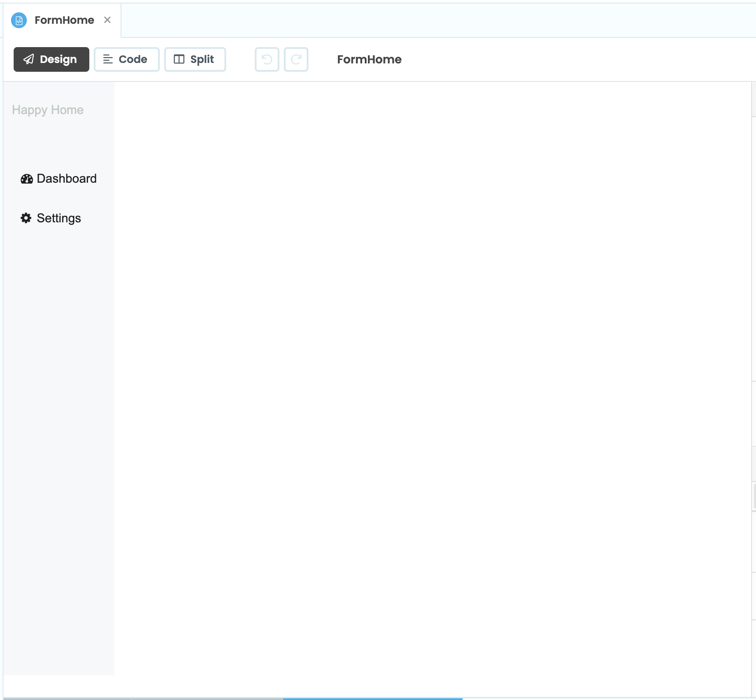
Task: Click the FormHome title in the toolbar
Action: (369, 59)
